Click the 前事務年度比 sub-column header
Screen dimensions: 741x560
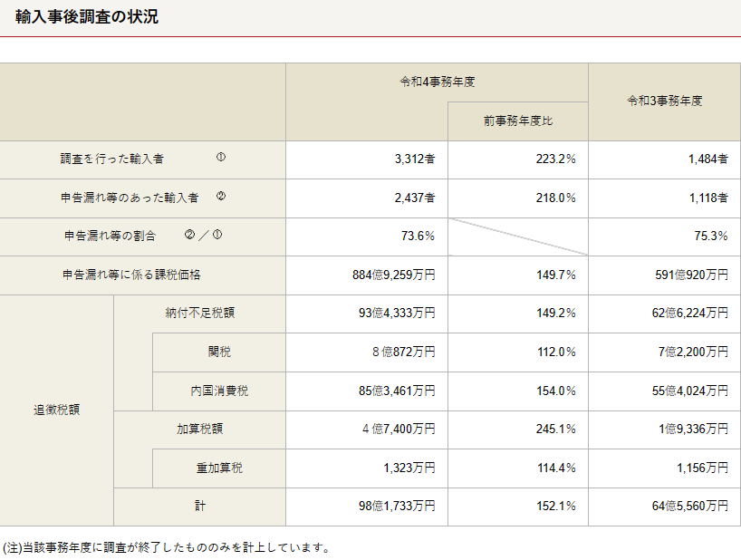pyautogui.click(x=517, y=121)
